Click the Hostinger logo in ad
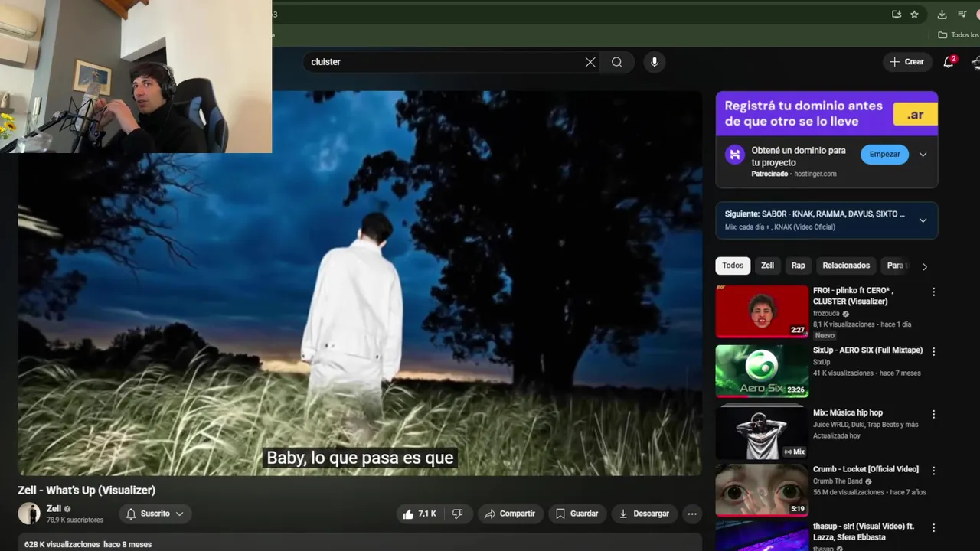This screenshot has width=980, height=551. point(735,155)
